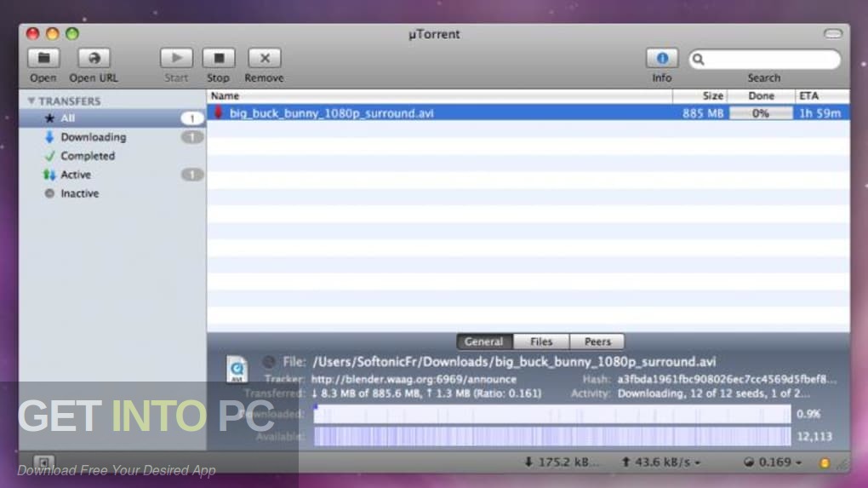Image resolution: width=868 pixels, height=488 pixels.
Task: Click the green Completed checkmark icon
Action: pyautogui.click(x=50, y=156)
